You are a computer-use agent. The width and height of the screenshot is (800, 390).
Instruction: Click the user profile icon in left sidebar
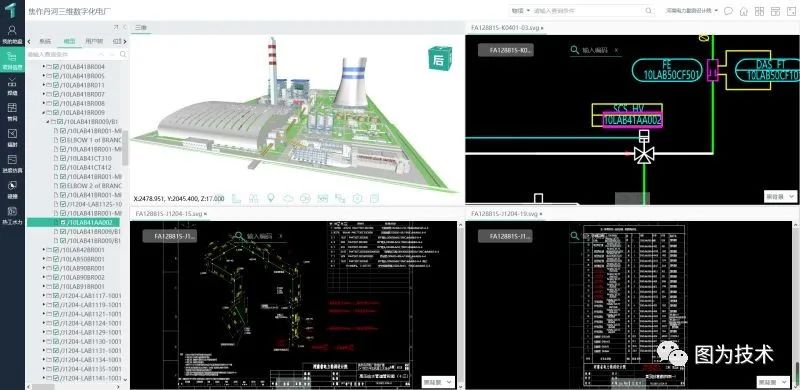12,31
